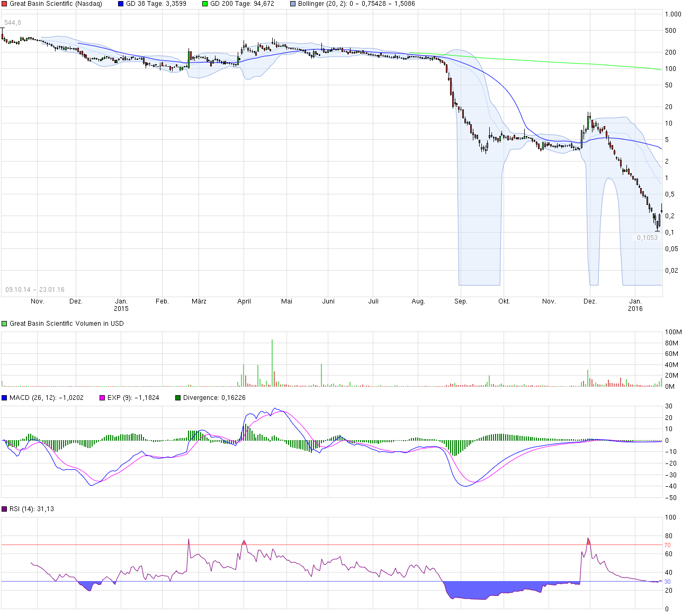Image resolution: width=691 pixels, height=616 pixels.
Task: Select the purple RSI (14) legend icon
Action: pos(4,508)
